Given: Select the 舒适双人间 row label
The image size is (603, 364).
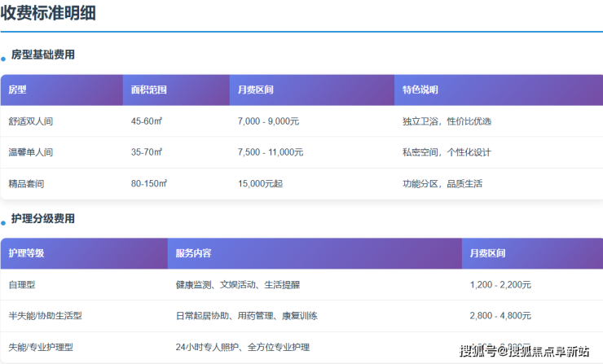Looking at the screenshot, I should tap(31, 121).
